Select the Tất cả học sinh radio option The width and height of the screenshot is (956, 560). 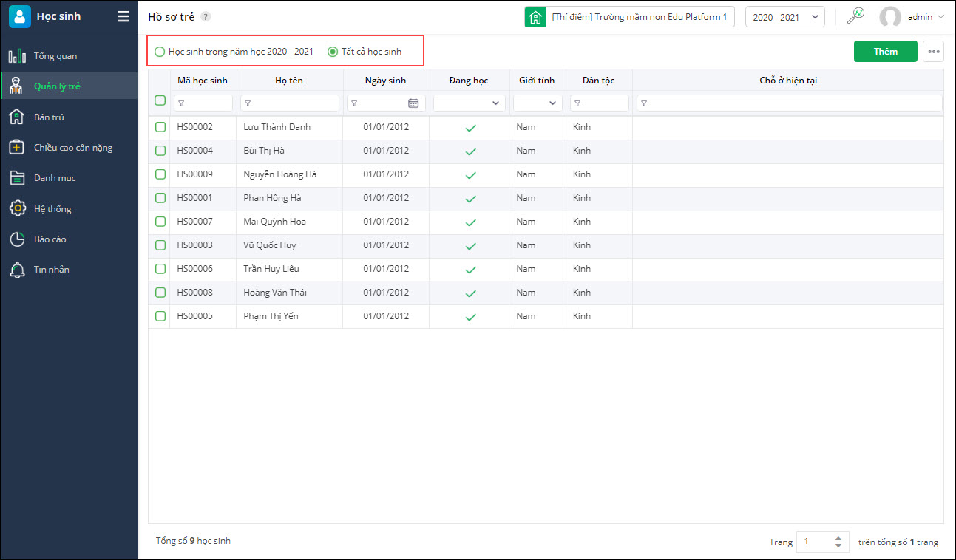(x=333, y=52)
